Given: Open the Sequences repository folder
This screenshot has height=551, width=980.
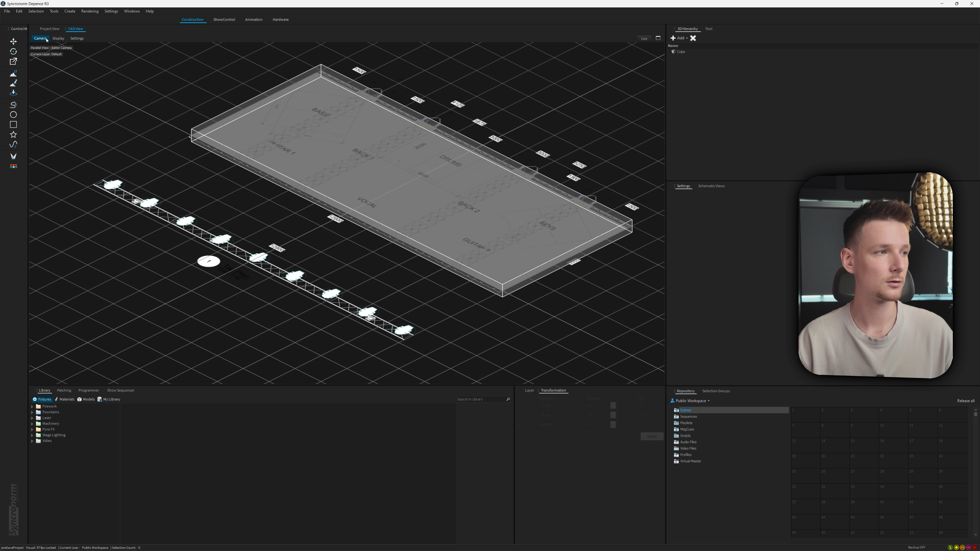Looking at the screenshot, I should click(x=688, y=417).
